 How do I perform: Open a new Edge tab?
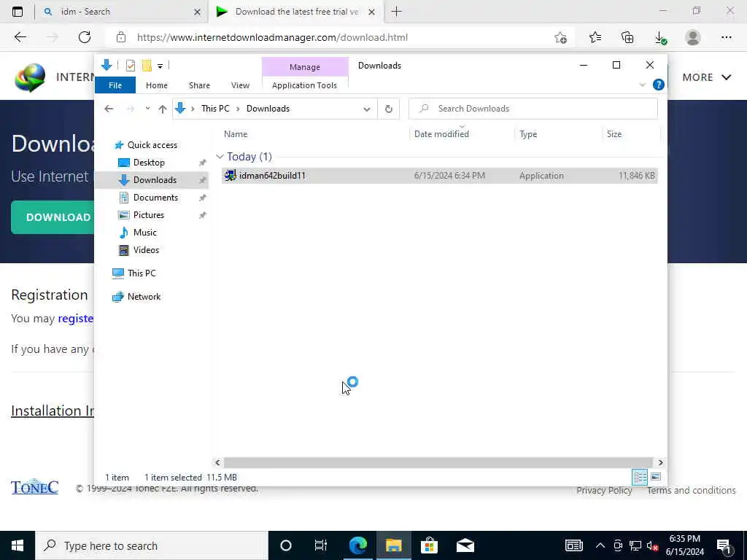click(396, 12)
